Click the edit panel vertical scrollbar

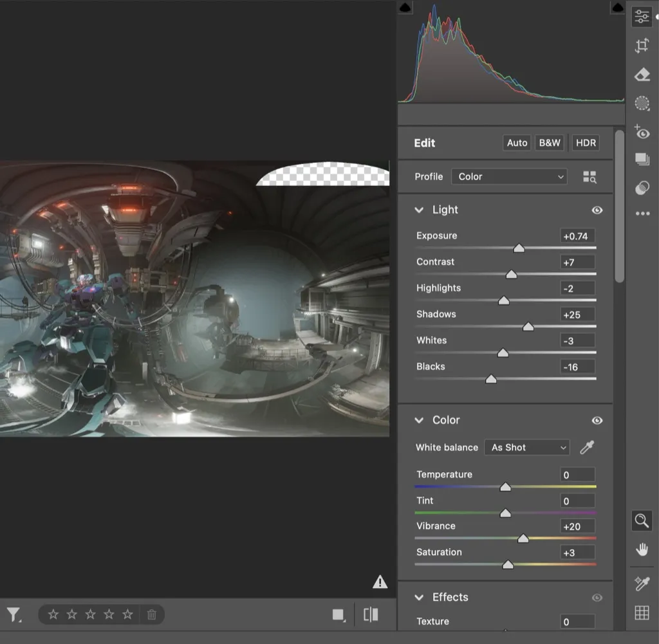pyautogui.click(x=619, y=207)
